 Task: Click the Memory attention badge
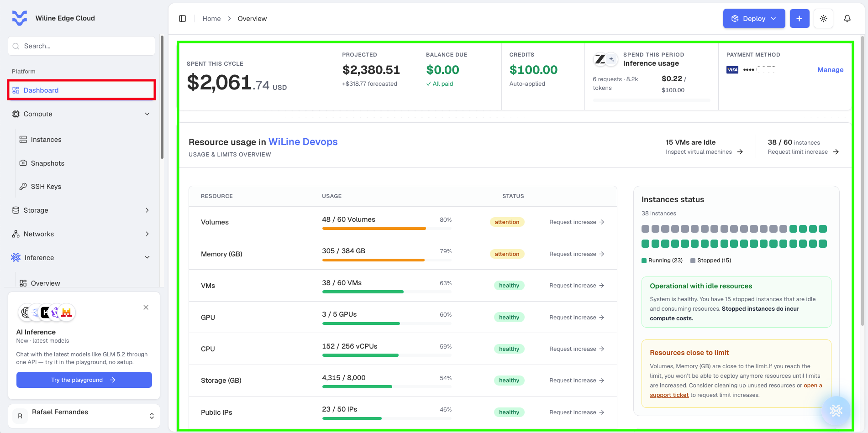[x=507, y=254]
